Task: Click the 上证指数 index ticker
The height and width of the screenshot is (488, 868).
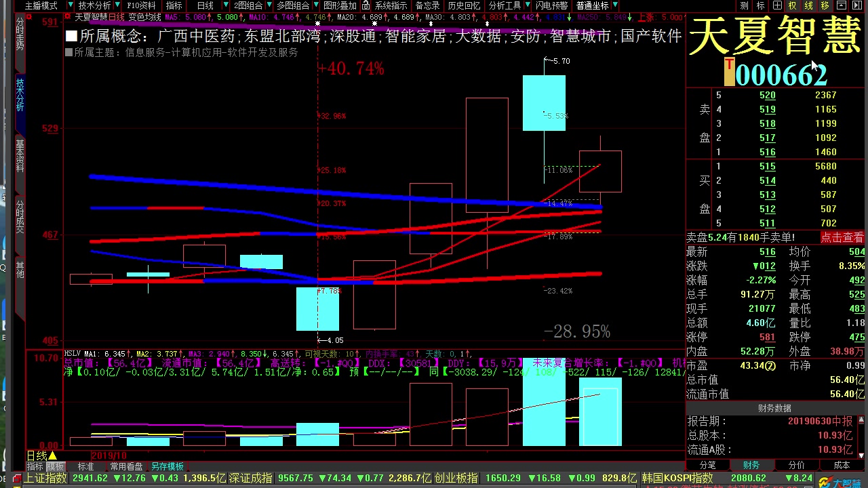Action: pyautogui.click(x=46, y=478)
